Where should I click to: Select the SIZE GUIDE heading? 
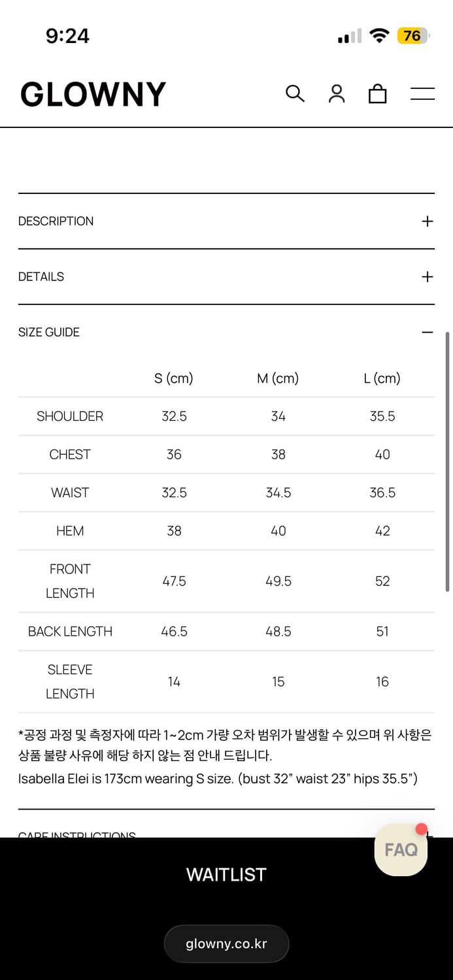tap(49, 333)
